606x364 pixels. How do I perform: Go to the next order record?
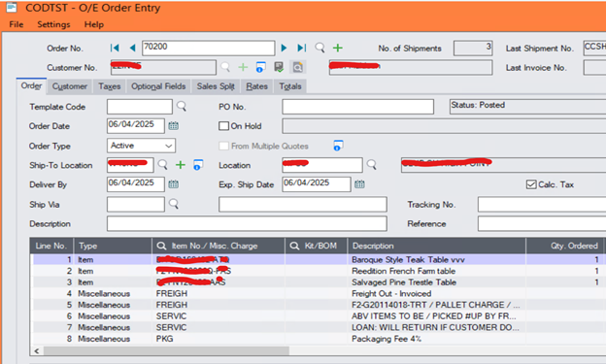284,48
